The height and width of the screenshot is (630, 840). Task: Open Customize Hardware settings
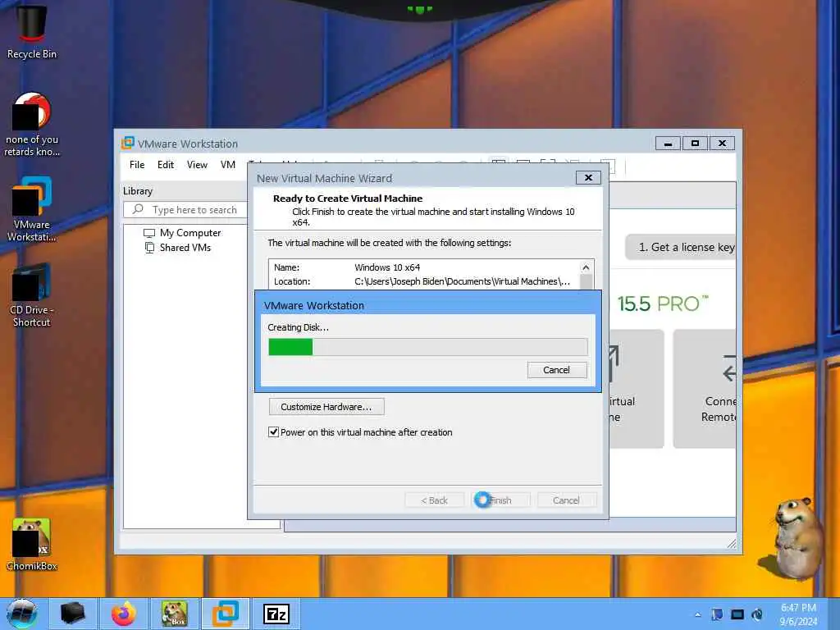pyautogui.click(x=326, y=407)
